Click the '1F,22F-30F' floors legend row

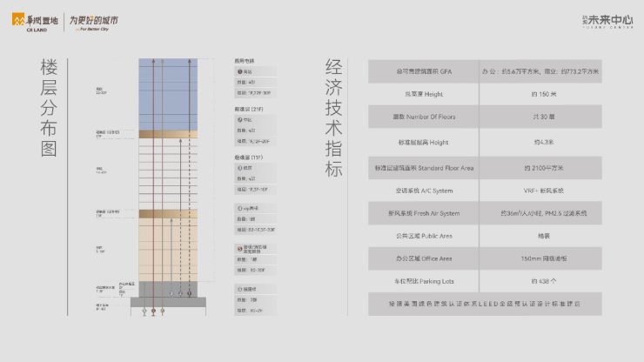coord(256,93)
